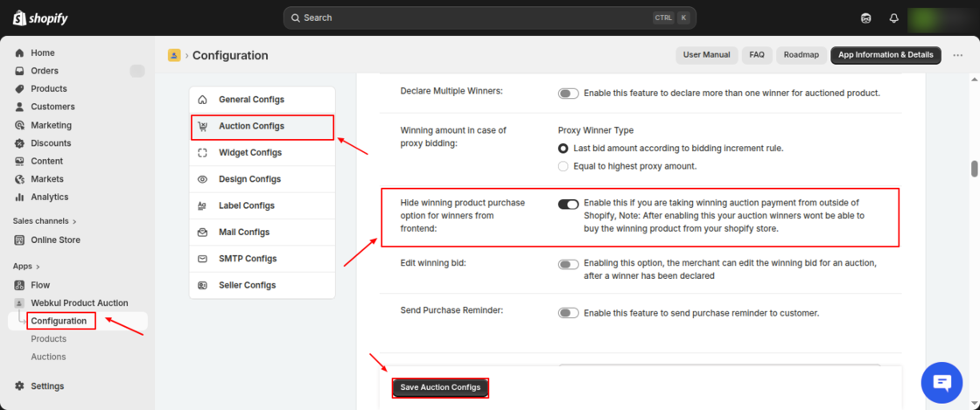
Task: Click the Shopify logo
Action: pos(40,18)
